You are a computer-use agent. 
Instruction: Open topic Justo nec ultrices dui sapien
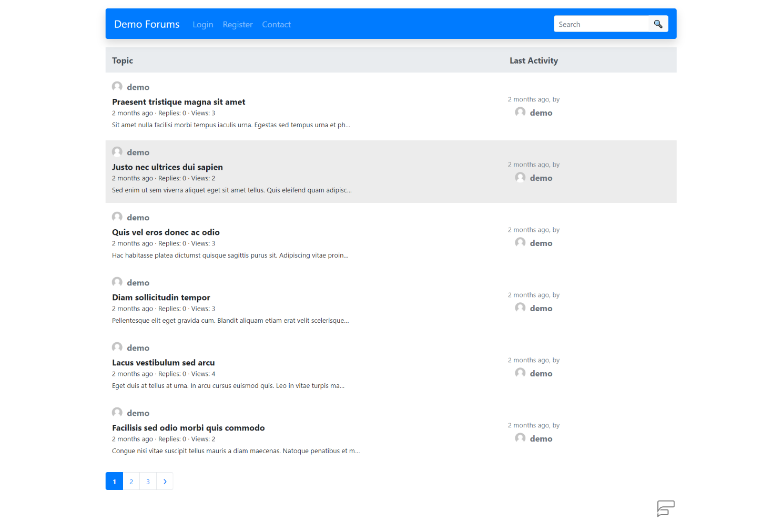click(167, 167)
